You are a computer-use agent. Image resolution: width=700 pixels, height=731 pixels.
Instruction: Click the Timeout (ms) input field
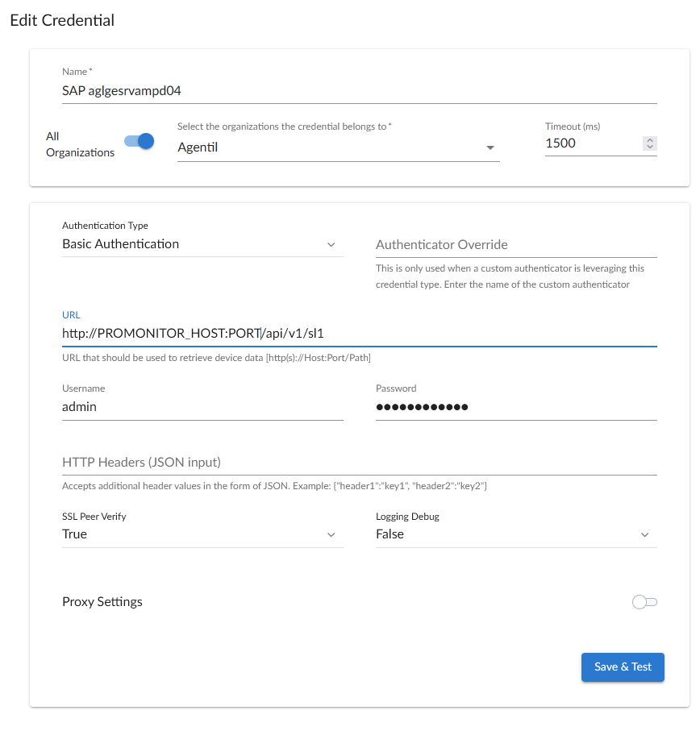coord(592,143)
